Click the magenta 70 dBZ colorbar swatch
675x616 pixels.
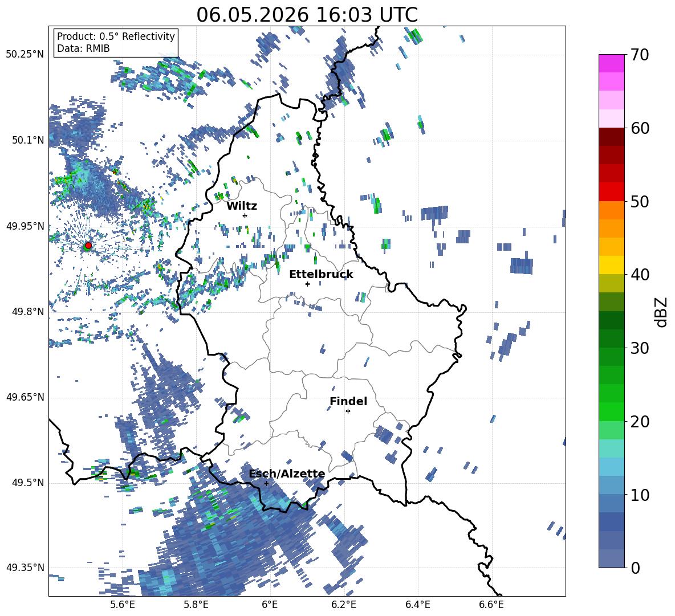pyautogui.click(x=611, y=63)
